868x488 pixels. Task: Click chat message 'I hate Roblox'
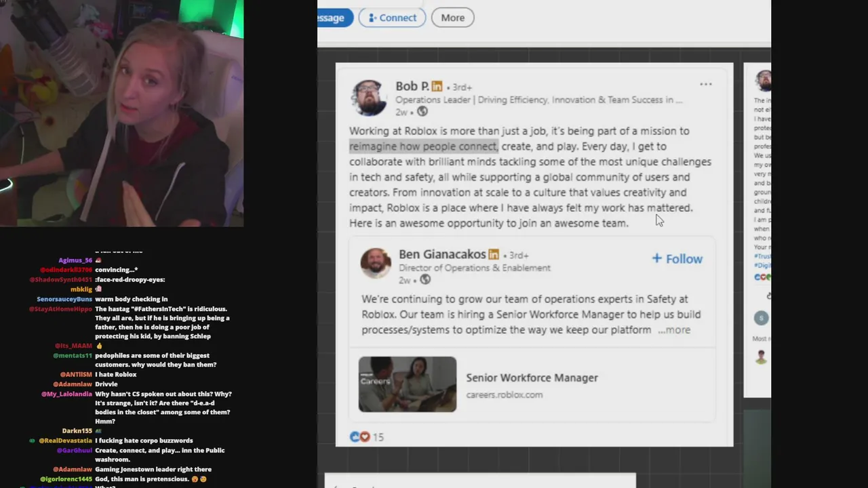pyautogui.click(x=116, y=375)
